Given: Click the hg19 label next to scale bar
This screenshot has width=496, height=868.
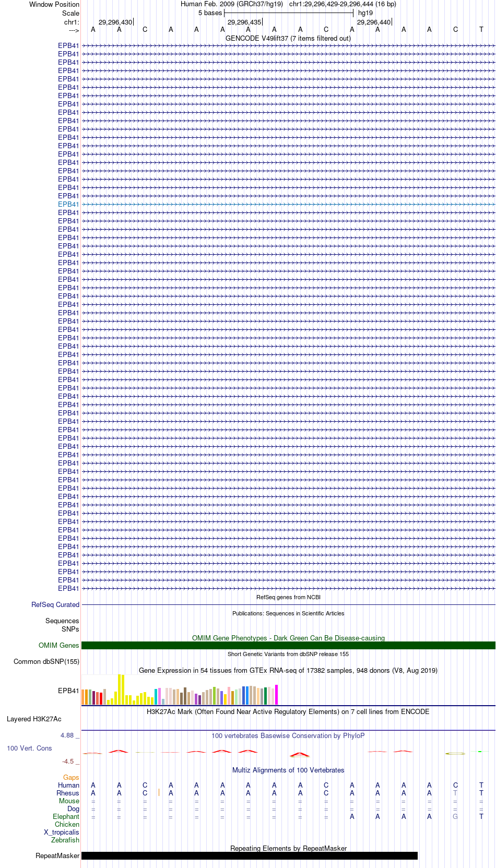Looking at the screenshot, I should [365, 13].
